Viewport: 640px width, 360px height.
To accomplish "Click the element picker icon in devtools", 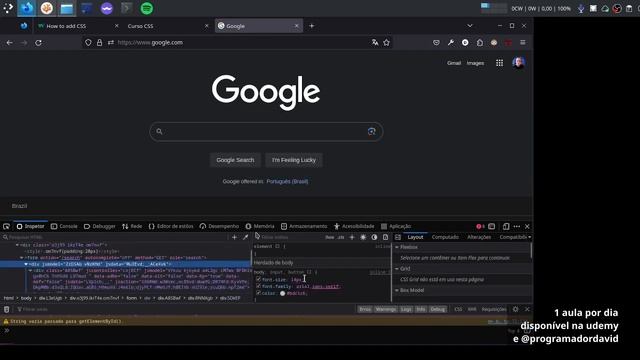I will click(7, 227).
